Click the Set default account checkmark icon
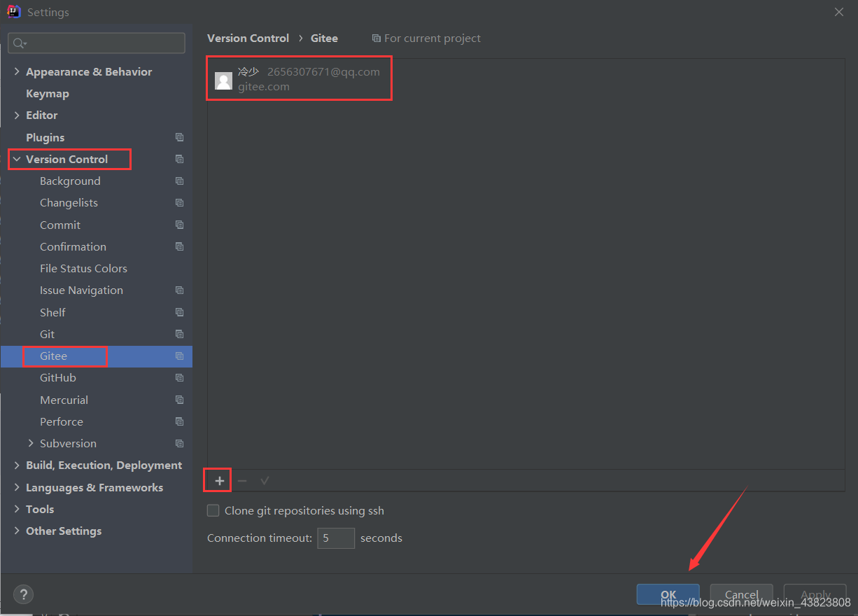Viewport: 858px width, 616px height. point(265,481)
